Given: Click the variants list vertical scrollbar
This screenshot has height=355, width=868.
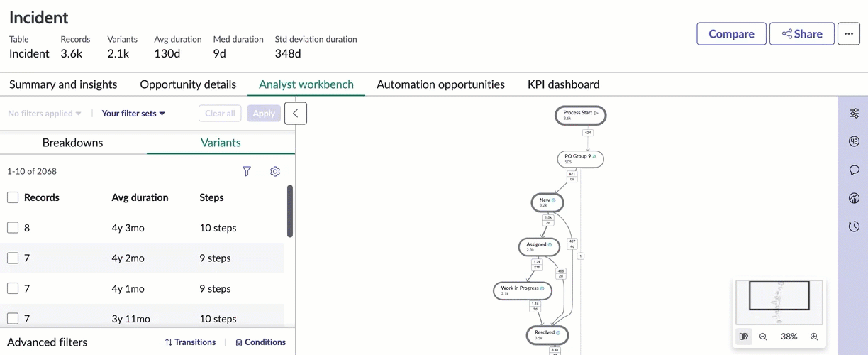Looking at the screenshot, I should click(289, 212).
